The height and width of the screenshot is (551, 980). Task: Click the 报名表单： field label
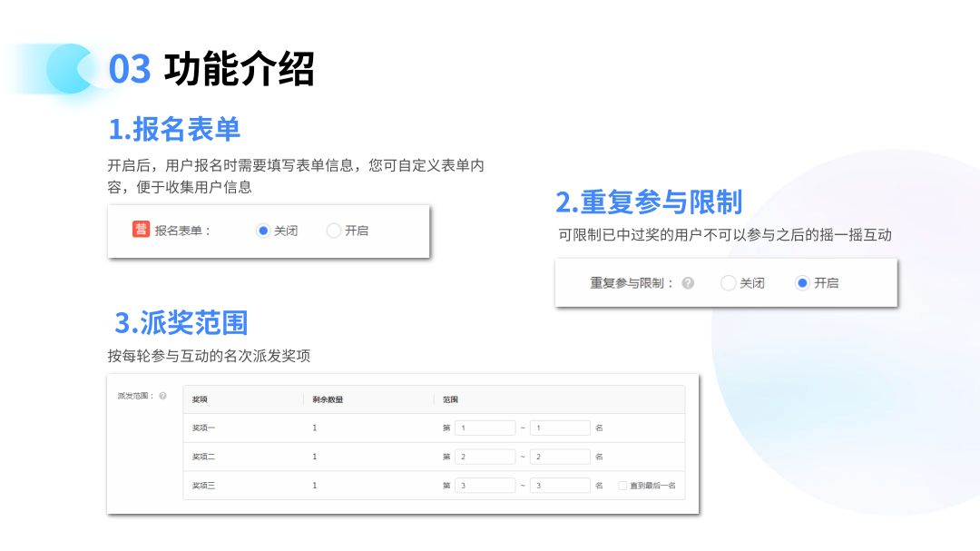click(x=183, y=231)
